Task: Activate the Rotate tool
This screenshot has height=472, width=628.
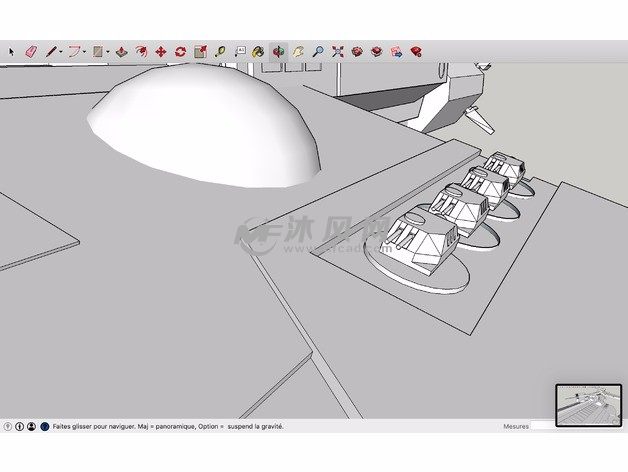Action: tap(180, 50)
